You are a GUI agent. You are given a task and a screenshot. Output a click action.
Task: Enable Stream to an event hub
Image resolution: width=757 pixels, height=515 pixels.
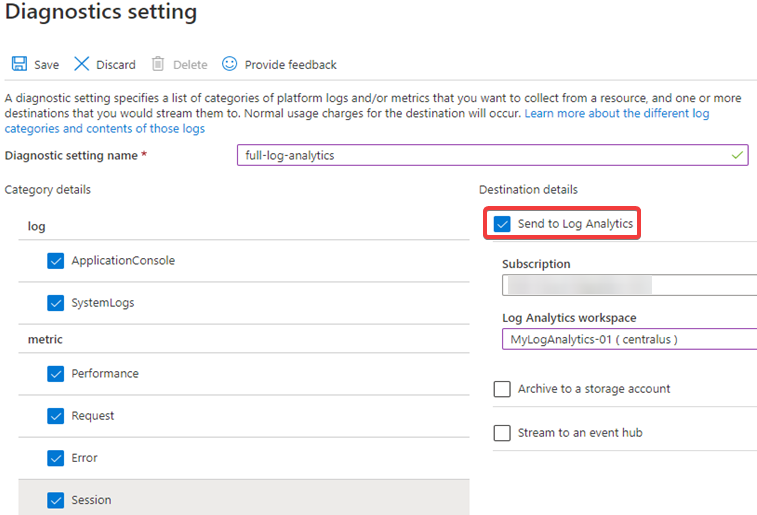coord(502,433)
